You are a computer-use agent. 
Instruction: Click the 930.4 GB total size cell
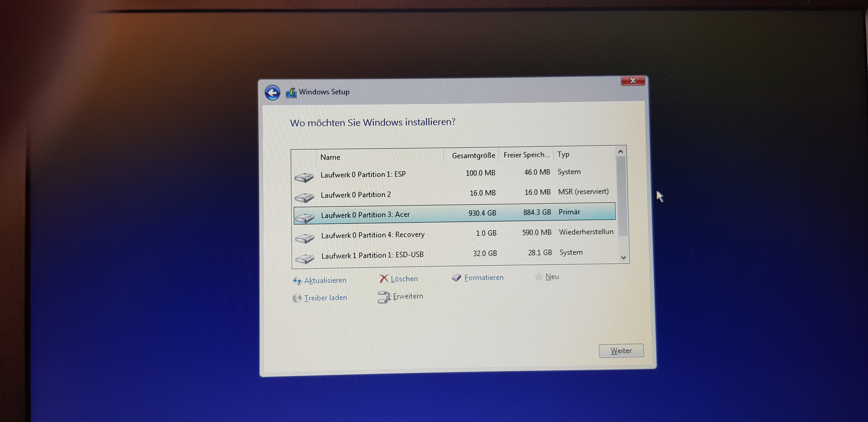[x=482, y=213]
